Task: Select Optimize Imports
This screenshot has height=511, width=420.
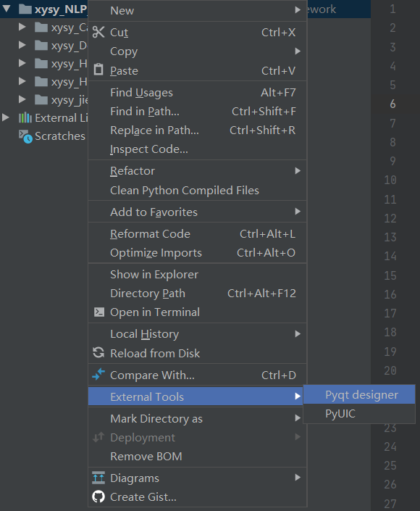Action: click(197, 252)
